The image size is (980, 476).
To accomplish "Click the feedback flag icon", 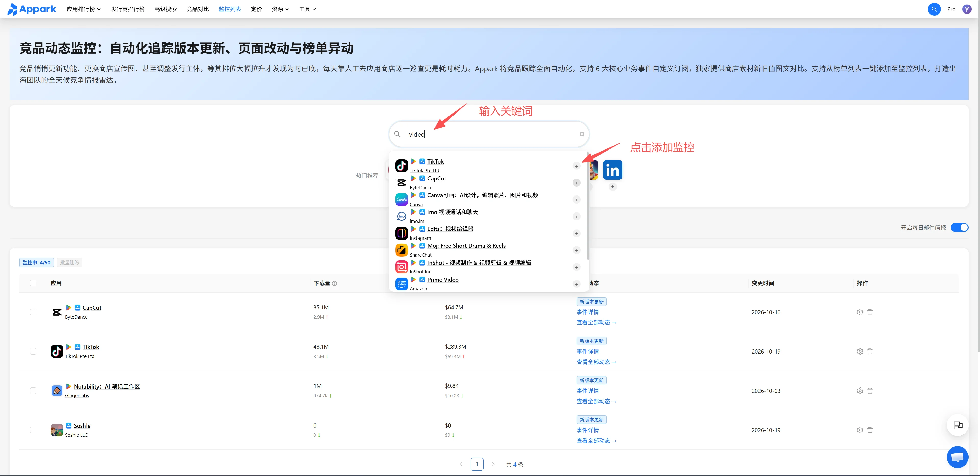I will 958,425.
